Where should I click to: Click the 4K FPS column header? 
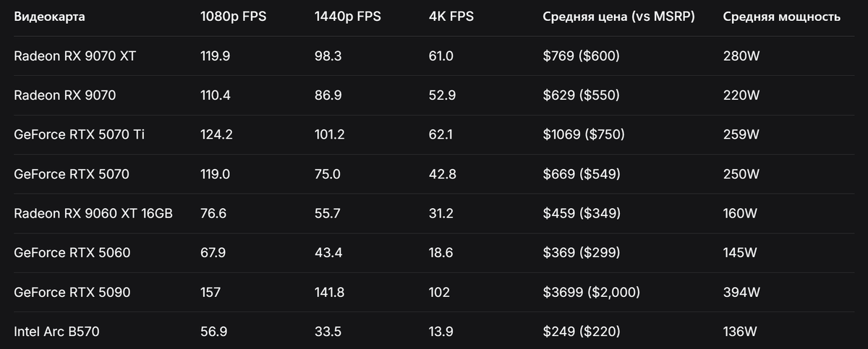pyautogui.click(x=451, y=17)
